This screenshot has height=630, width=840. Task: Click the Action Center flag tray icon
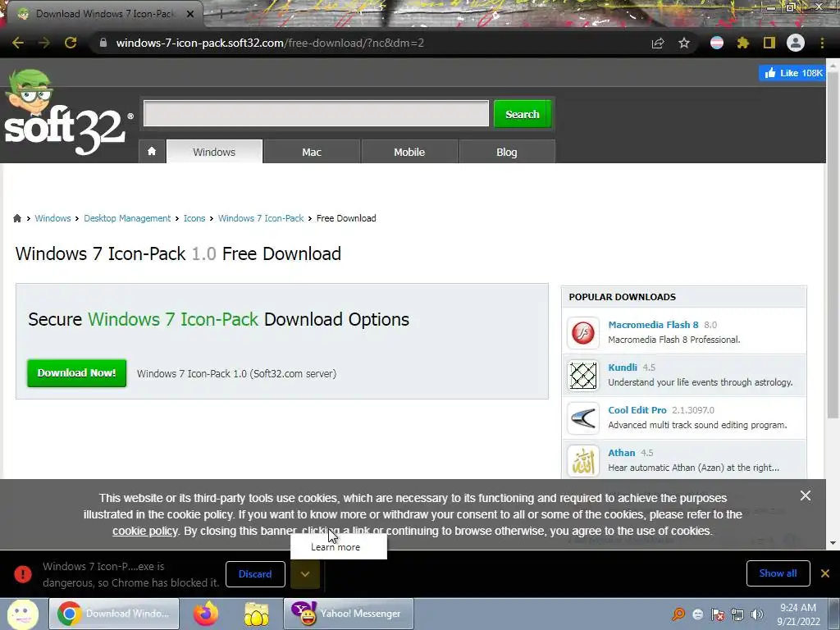717,614
